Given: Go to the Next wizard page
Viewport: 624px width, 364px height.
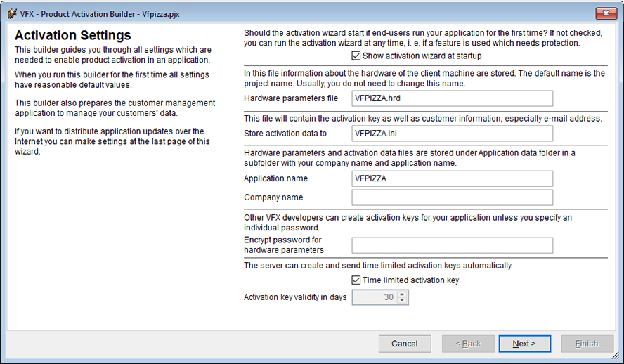Looking at the screenshot, I should tap(524, 344).
